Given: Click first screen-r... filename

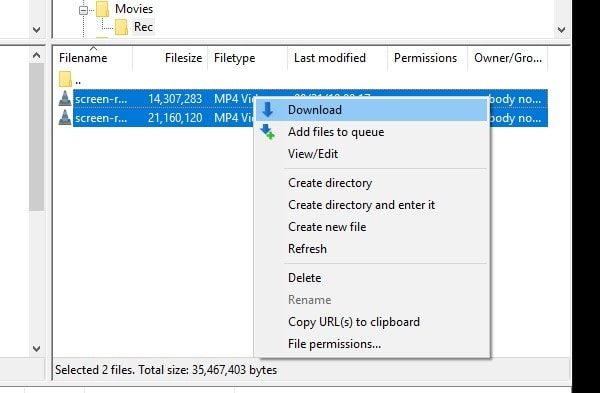Looking at the screenshot, I should click(101, 99).
